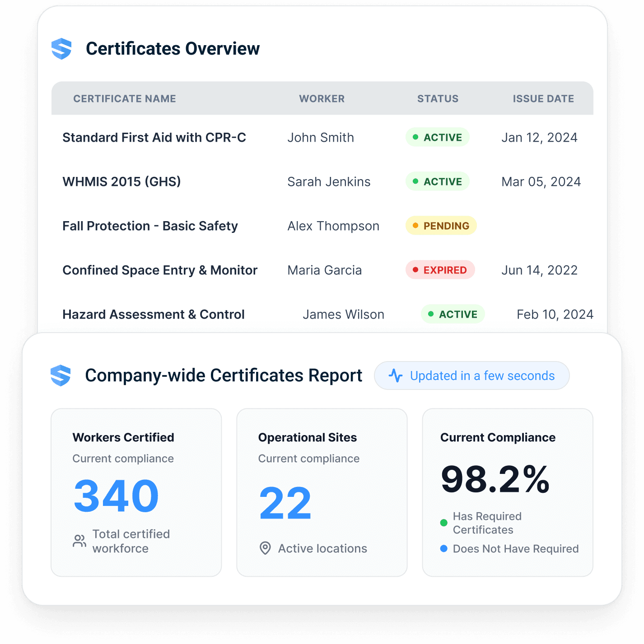Click the 340 workers certified value

[116, 496]
